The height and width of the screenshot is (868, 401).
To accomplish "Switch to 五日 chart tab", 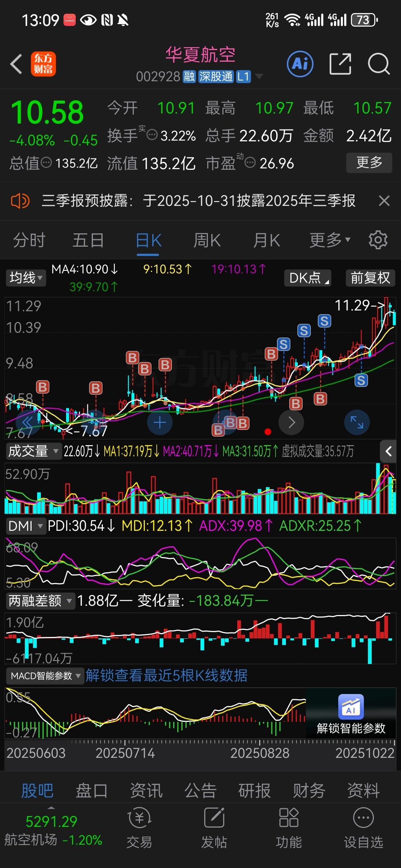I will [88, 240].
